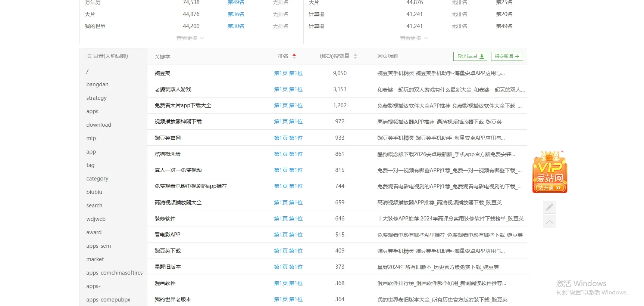Open the 第30名 rank link for 我的世界

236,26
